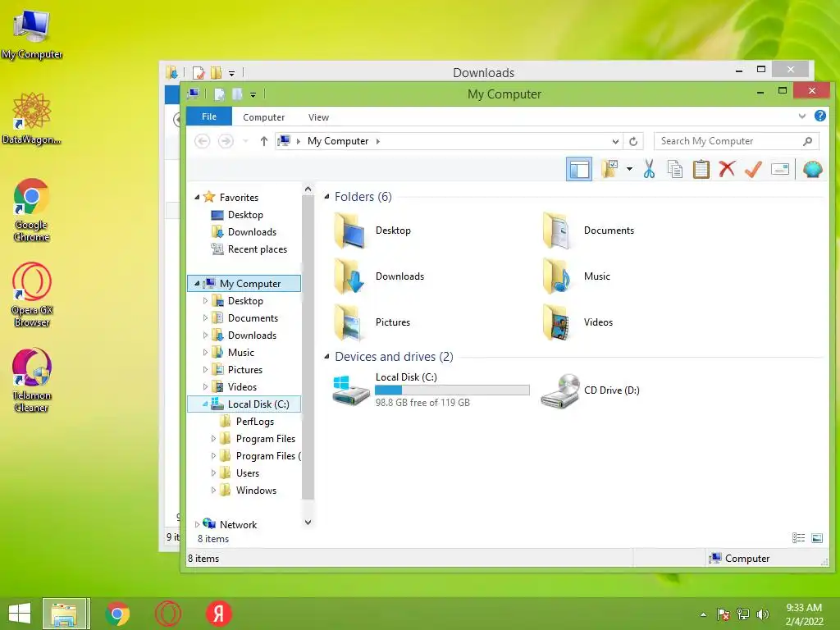
Task: Expand the ribbon with the chevron
Action: tap(802, 116)
